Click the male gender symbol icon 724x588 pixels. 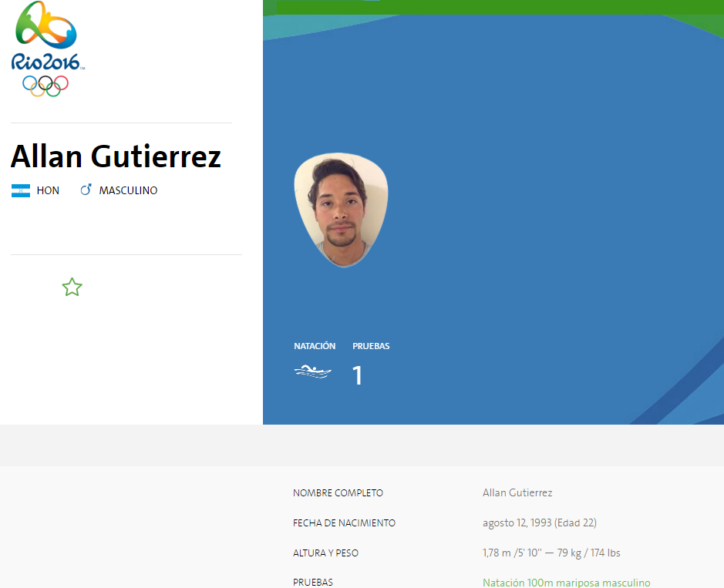pyautogui.click(x=86, y=189)
